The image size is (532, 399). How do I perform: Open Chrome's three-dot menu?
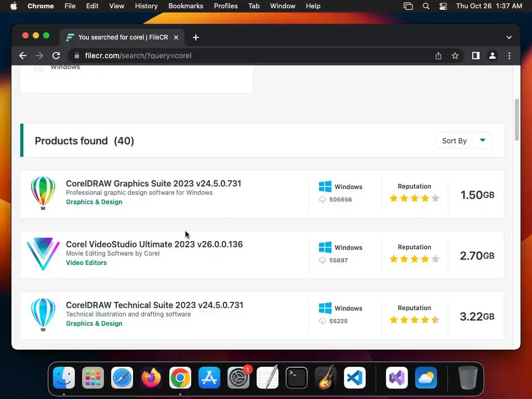point(509,56)
